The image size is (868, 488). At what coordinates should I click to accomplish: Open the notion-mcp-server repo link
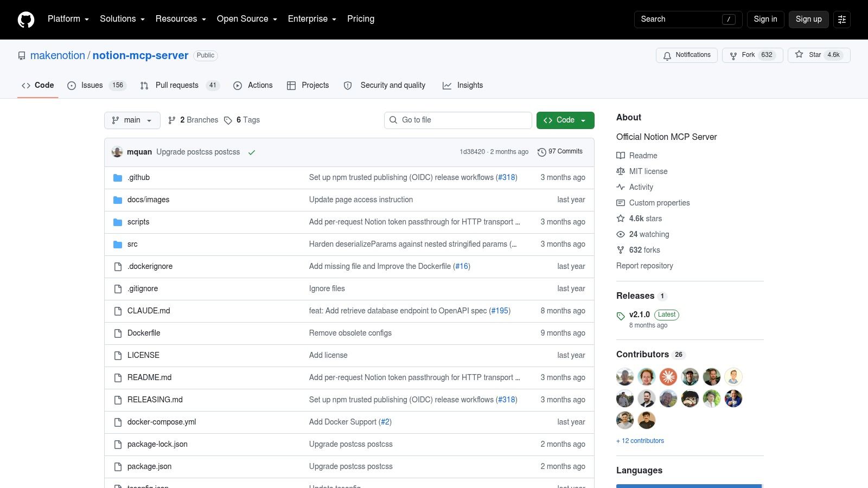pos(141,55)
